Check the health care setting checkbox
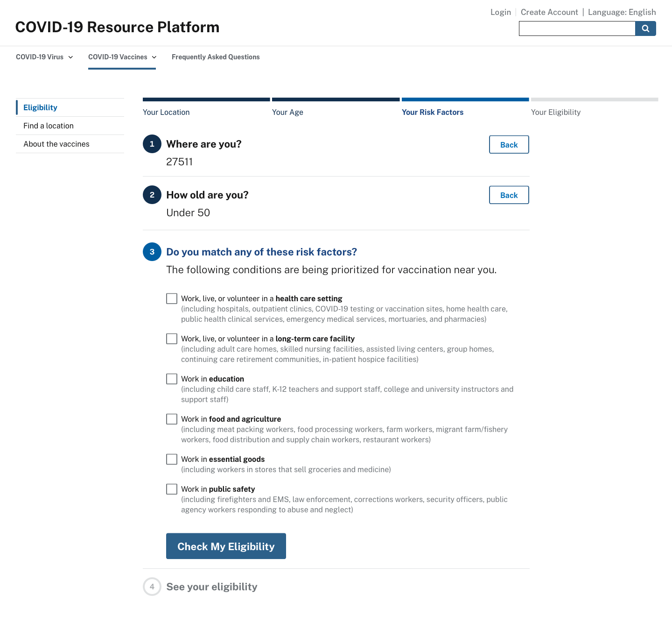This screenshot has width=672, height=623. coord(172,298)
